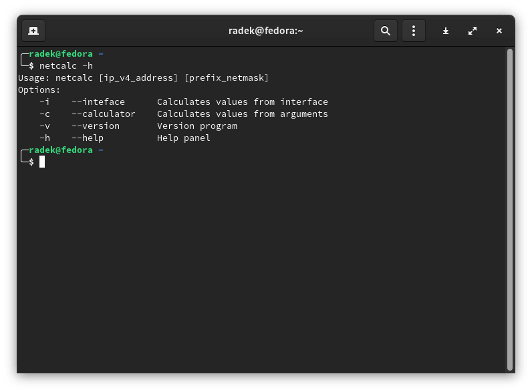Click the '-v' short flag
532x392 pixels.
pyautogui.click(x=45, y=126)
